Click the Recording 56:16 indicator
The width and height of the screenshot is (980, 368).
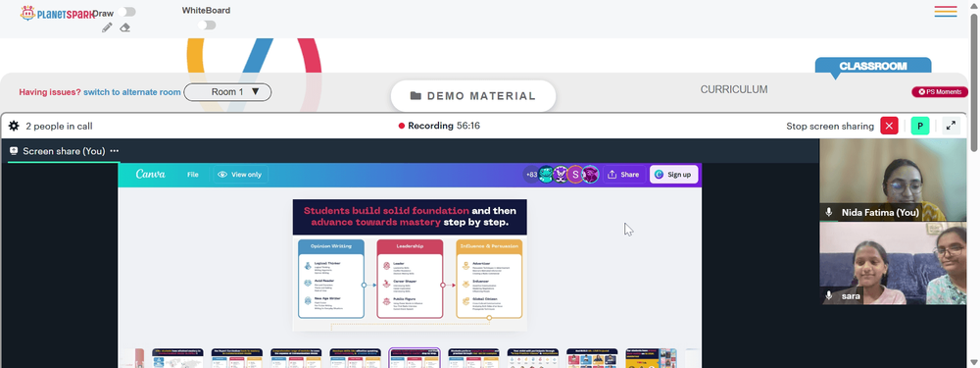(439, 126)
